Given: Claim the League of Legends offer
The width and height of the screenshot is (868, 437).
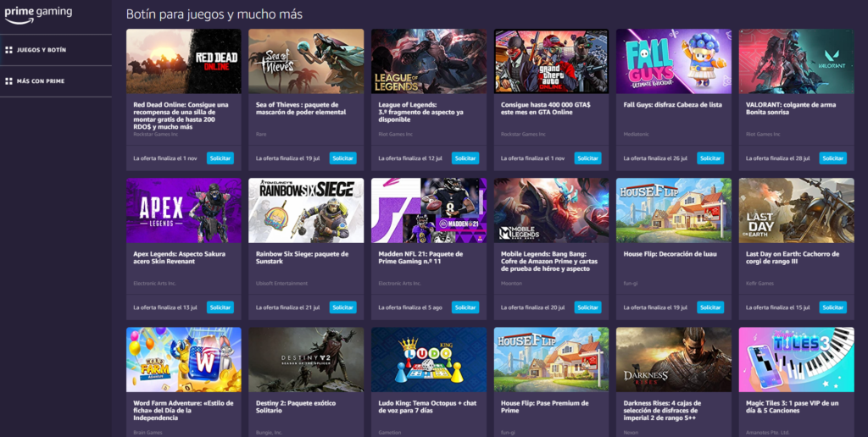Looking at the screenshot, I should tap(465, 158).
